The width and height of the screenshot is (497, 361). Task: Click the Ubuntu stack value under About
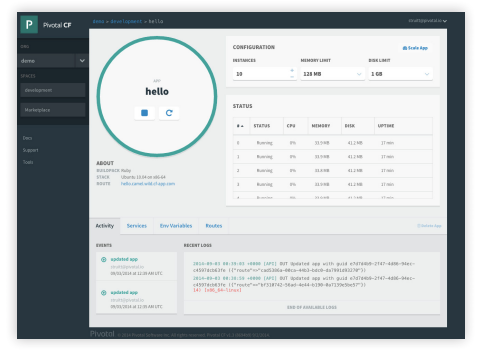click(143, 177)
